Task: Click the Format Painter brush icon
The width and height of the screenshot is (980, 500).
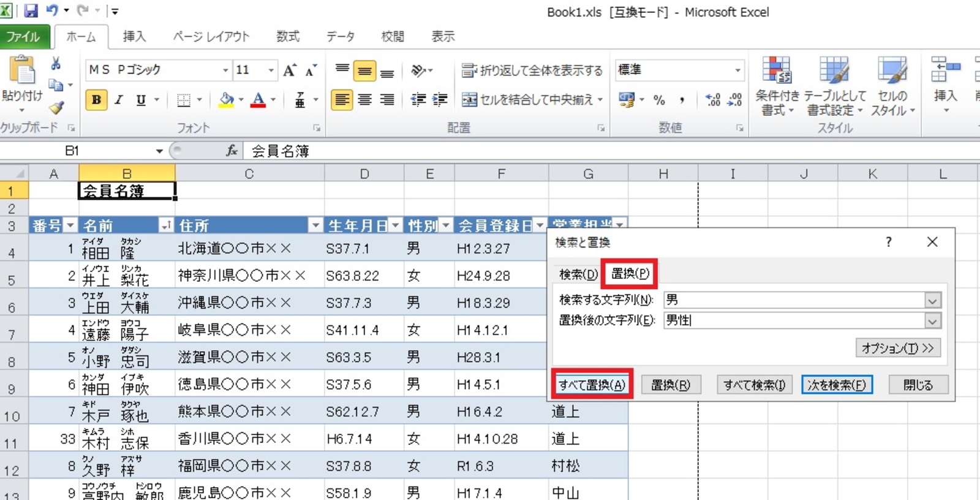Action: [x=56, y=108]
